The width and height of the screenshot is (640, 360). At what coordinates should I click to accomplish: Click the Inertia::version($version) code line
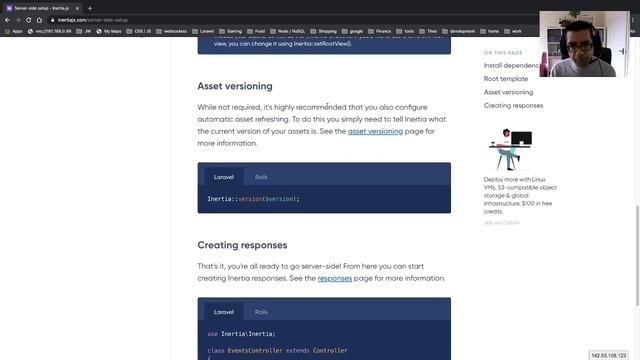(x=253, y=199)
